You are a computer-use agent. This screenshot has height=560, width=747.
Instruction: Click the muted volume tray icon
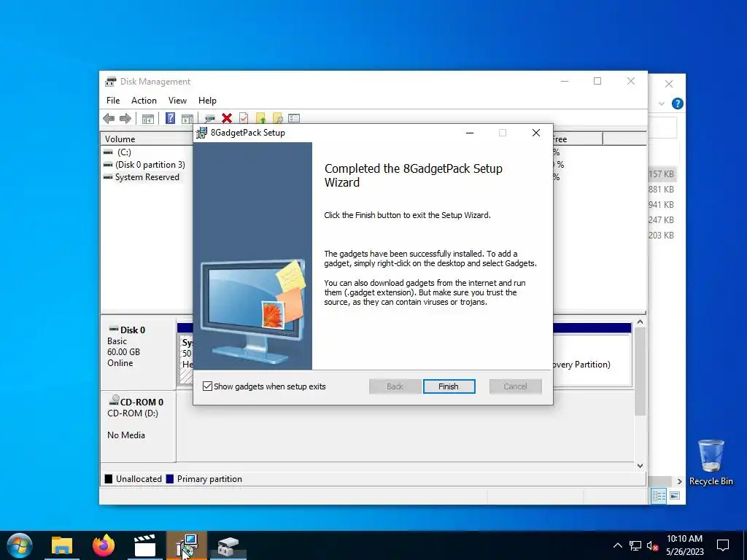pos(653,545)
